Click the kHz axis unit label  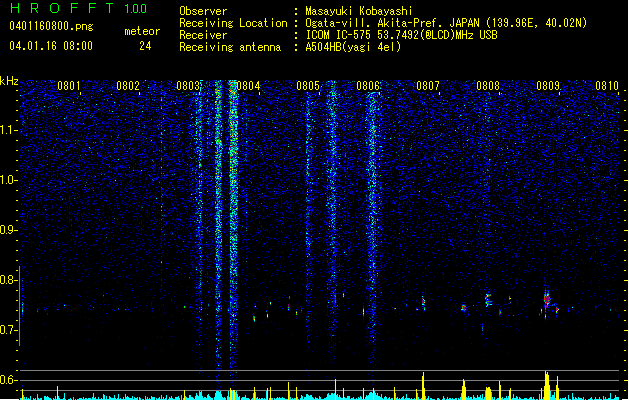click(x=9, y=81)
